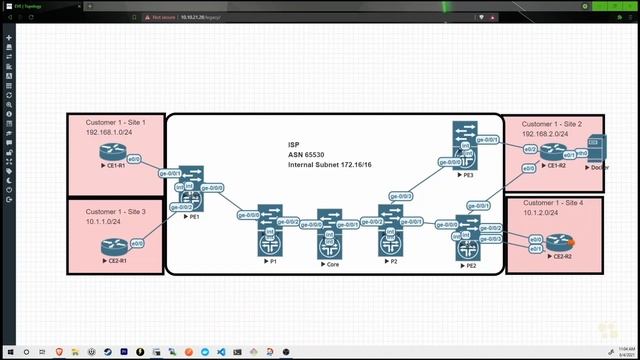The image size is (640, 360).
Task: Click P2's ge-0/0/3 interface label
Action: (x=401, y=196)
